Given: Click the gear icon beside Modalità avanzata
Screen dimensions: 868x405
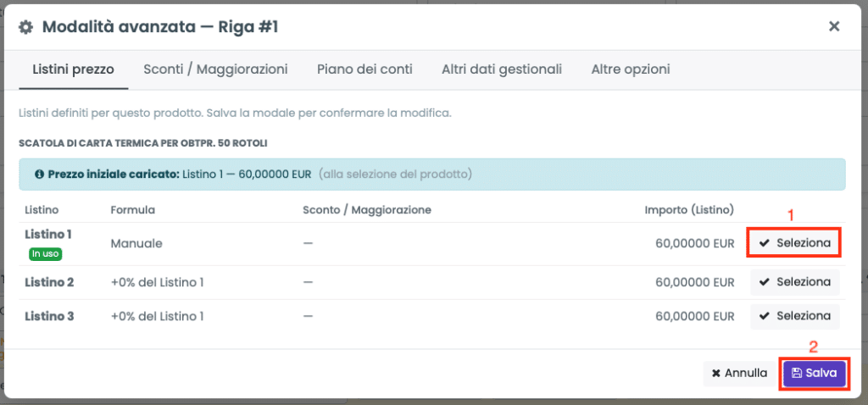Looking at the screenshot, I should (25, 27).
